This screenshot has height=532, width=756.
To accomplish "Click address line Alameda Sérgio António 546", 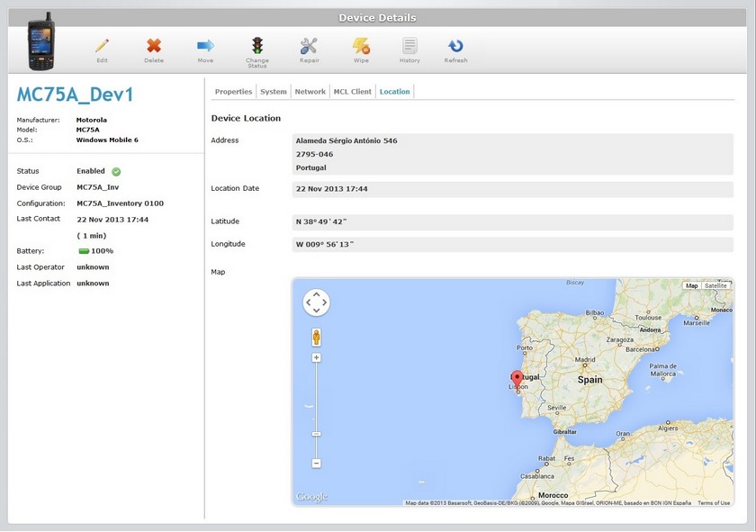I will click(346, 140).
